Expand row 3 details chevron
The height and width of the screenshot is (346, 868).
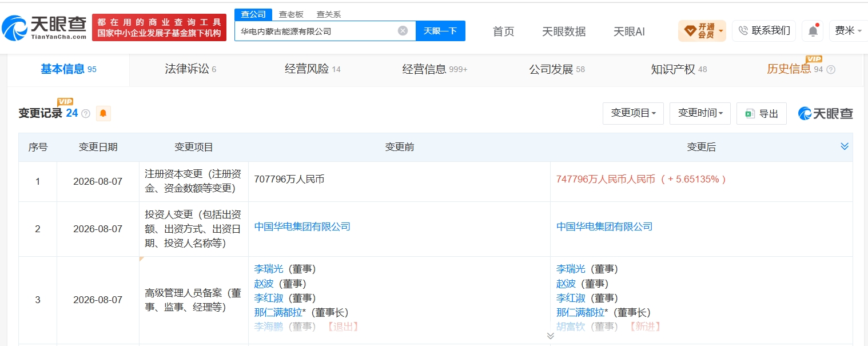pos(550,336)
